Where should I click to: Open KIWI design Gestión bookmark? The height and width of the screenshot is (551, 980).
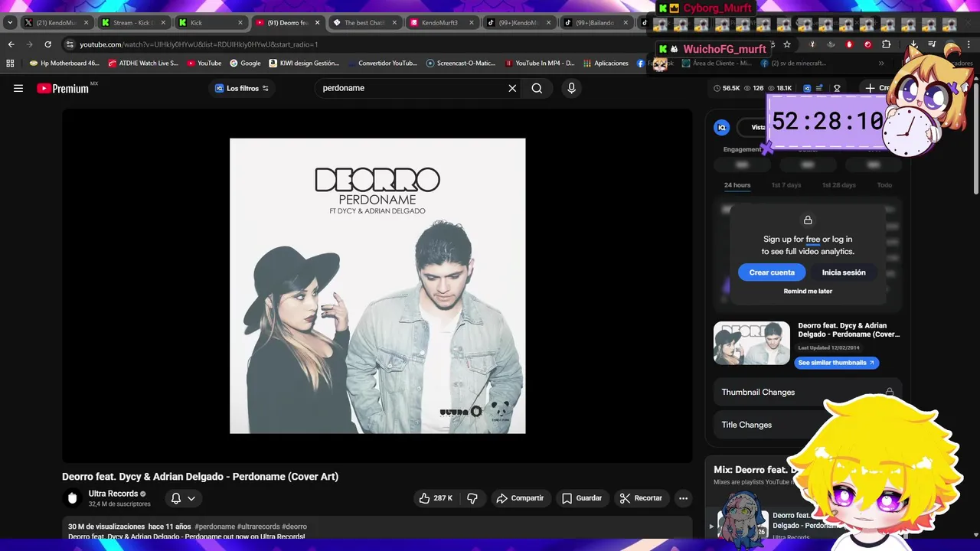click(x=304, y=64)
